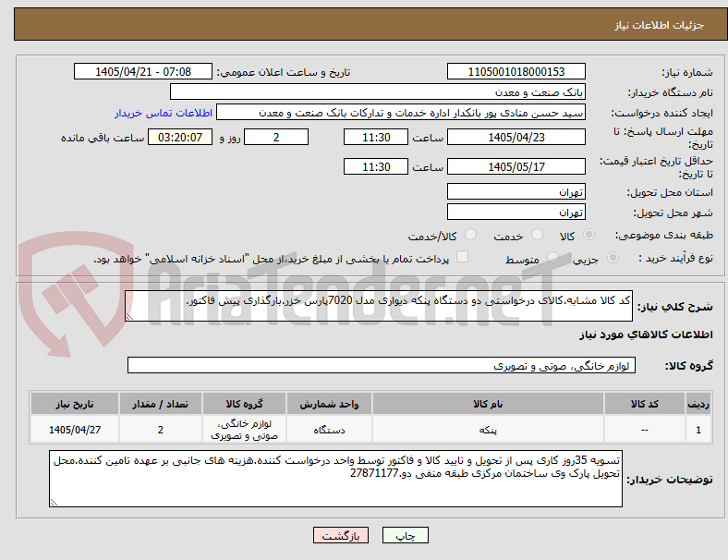
Task: Click the price validity date 1405/05/17
Action: (x=516, y=166)
